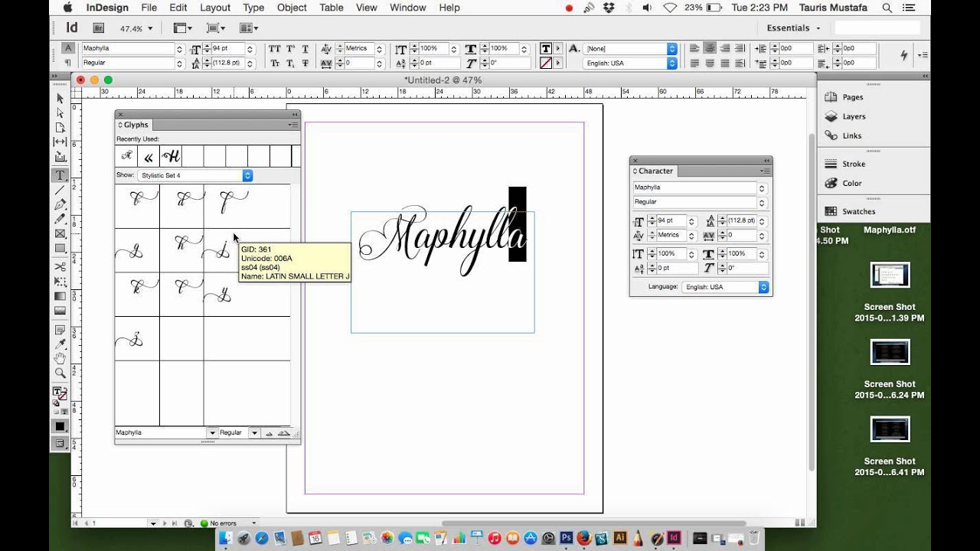Toggle Superscript formatting
The height and width of the screenshot is (551, 980).
click(290, 48)
